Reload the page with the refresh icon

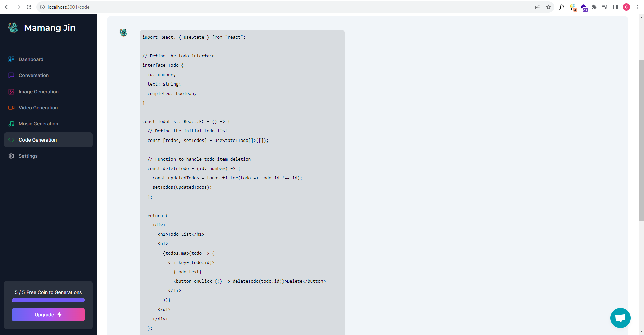[29, 7]
